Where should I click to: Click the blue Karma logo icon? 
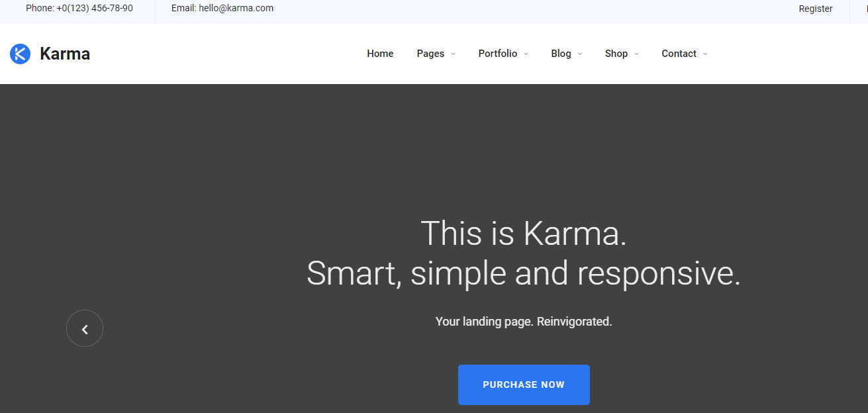[20, 54]
